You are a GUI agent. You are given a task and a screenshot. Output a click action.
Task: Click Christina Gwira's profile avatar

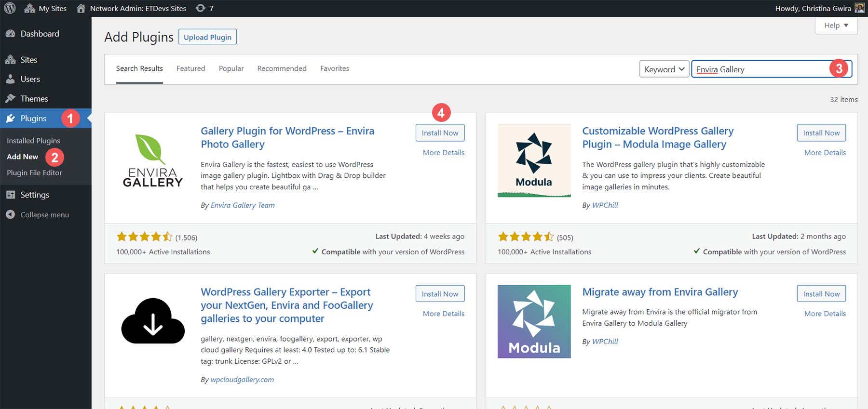tap(859, 8)
